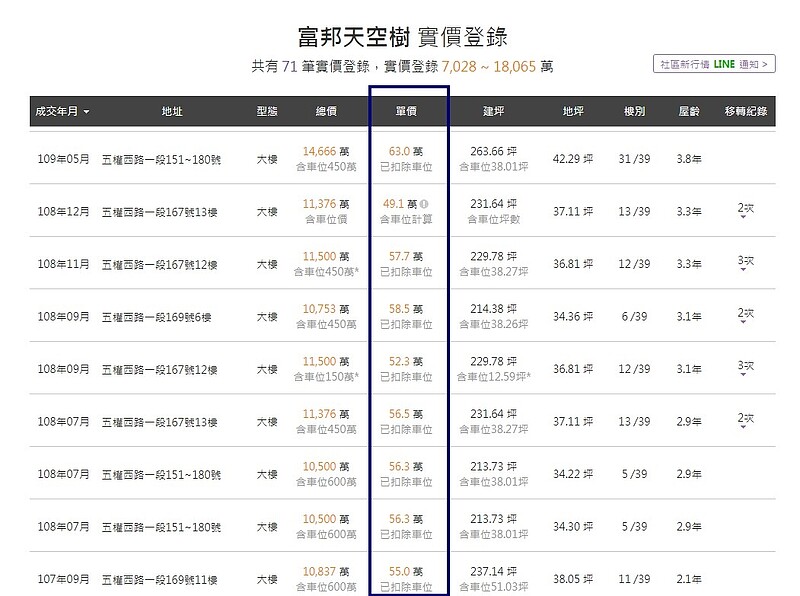The image size is (800, 596).
Task: Select the 2.1年 house age
Action: coord(689,580)
